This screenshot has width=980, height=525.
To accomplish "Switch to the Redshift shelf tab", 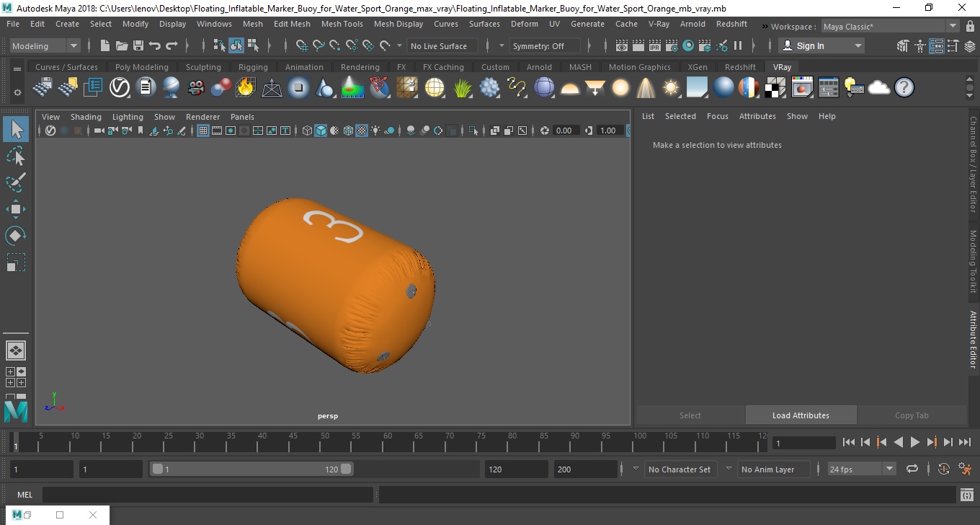I will pos(740,67).
